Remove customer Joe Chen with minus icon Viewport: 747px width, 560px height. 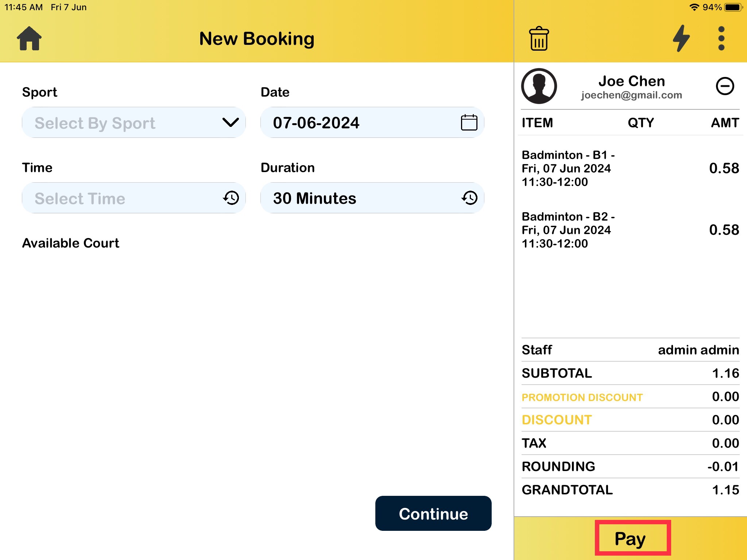(x=725, y=86)
